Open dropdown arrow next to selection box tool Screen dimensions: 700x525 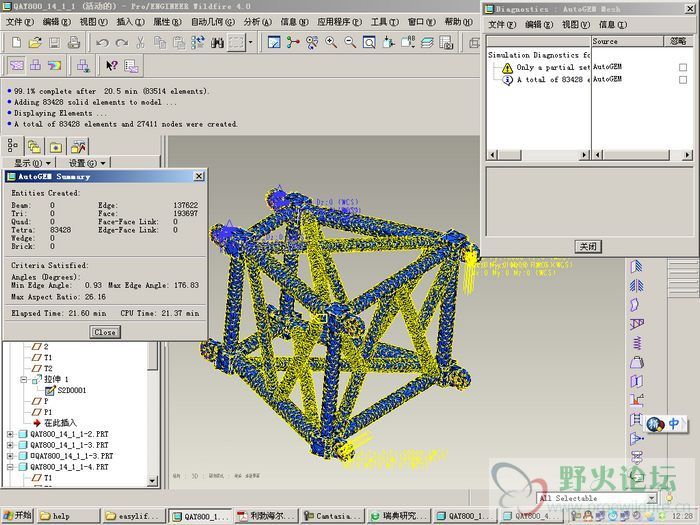pos(250,43)
